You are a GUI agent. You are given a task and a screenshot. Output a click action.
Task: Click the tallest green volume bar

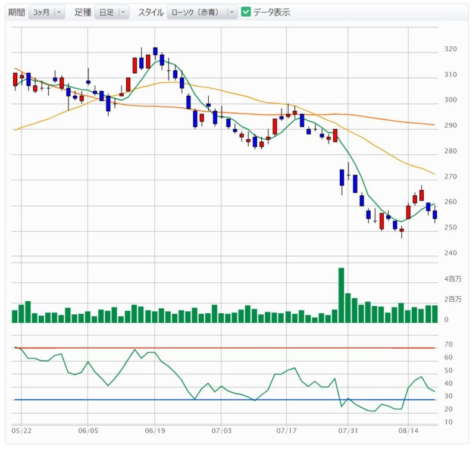pyautogui.click(x=341, y=295)
